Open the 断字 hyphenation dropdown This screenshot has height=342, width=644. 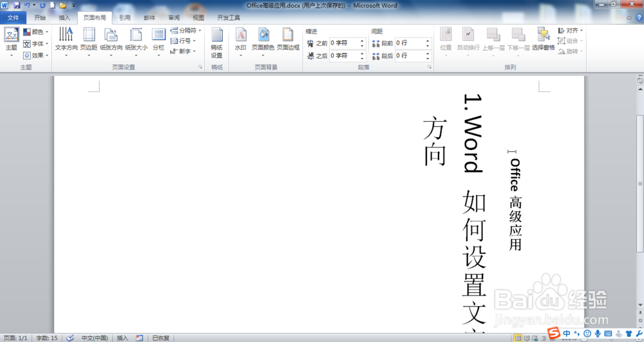click(183, 52)
